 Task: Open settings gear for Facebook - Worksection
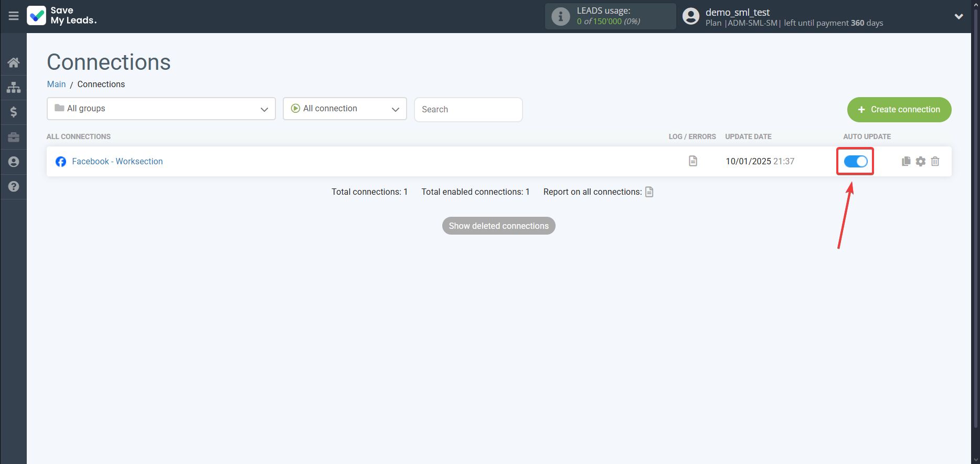click(x=920, y=161)
